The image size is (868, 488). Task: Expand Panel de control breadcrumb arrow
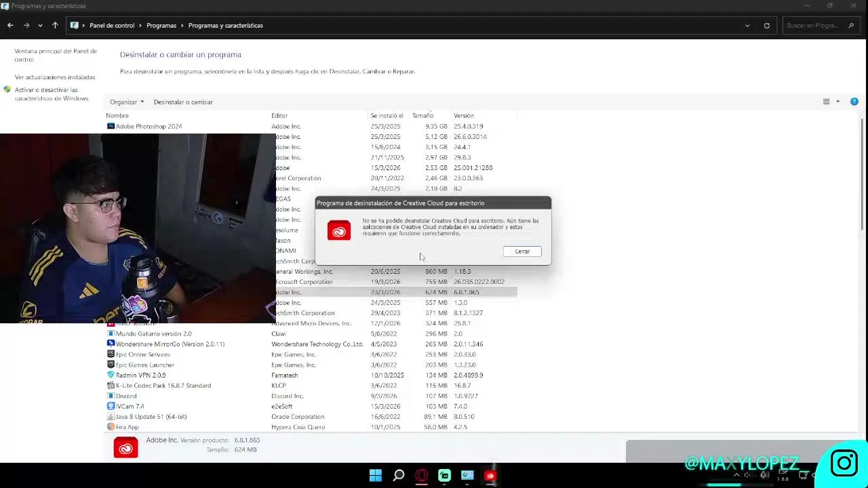click(x=141, y=26)
